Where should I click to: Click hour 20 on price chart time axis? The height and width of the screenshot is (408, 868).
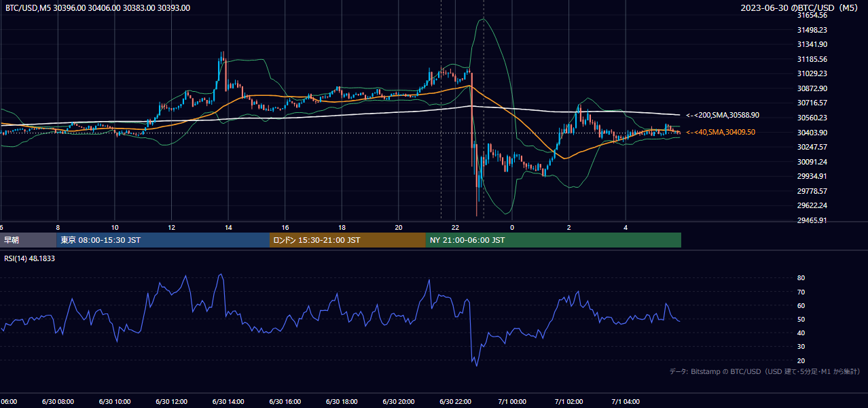pyautogui.click(x=399, y=227)
